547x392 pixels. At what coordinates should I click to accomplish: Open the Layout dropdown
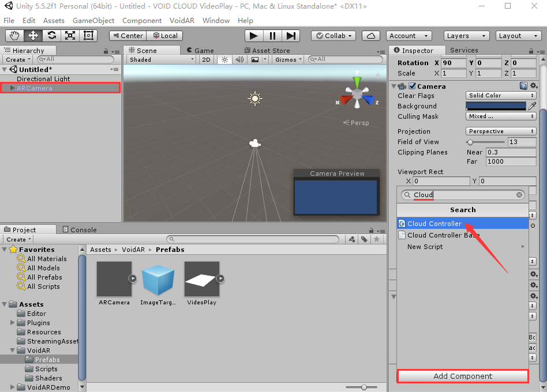point(518,36)
